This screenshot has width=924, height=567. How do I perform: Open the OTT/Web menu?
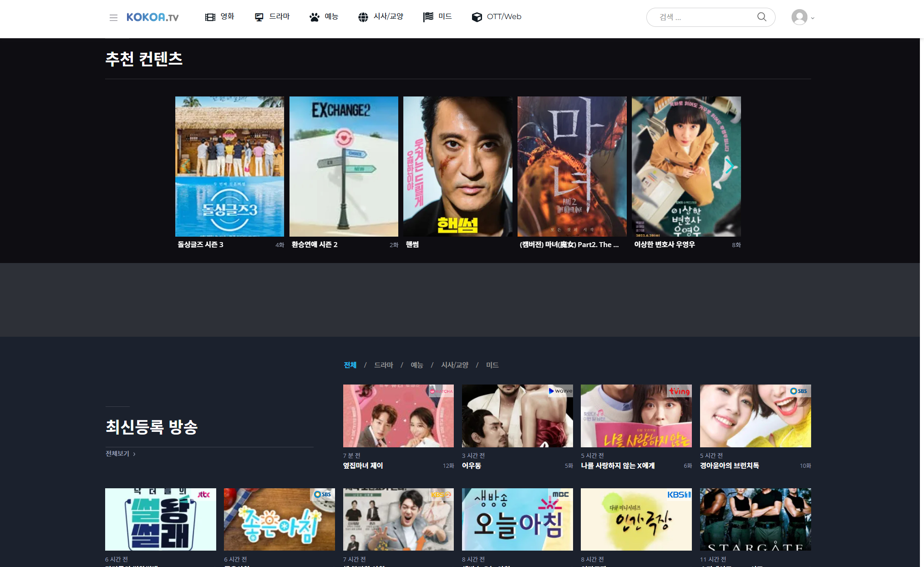(504, 16)
